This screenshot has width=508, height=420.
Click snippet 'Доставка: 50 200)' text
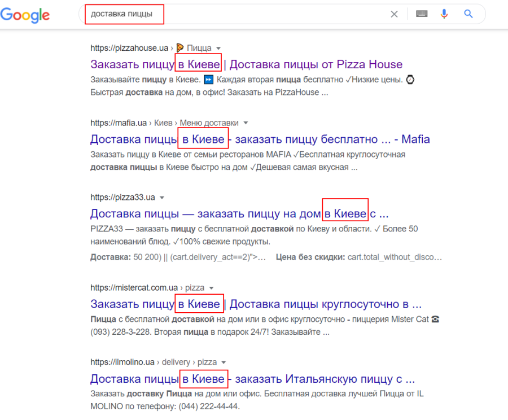(126, 257)
